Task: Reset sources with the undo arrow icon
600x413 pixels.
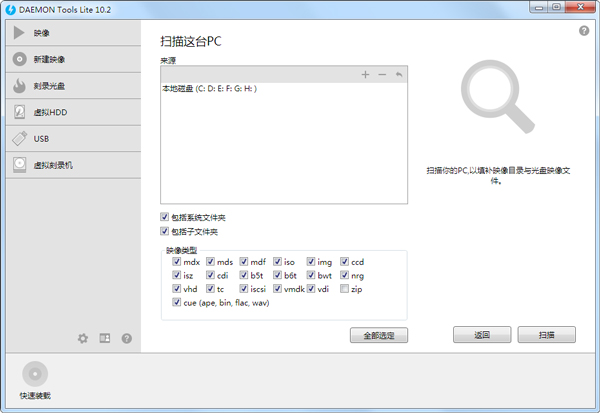Action: [399, 74]
